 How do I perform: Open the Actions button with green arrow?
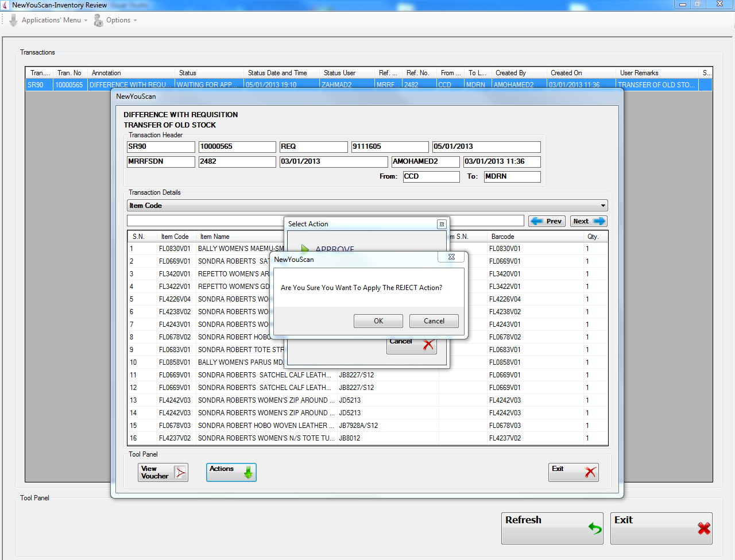(x=231, y=472)
